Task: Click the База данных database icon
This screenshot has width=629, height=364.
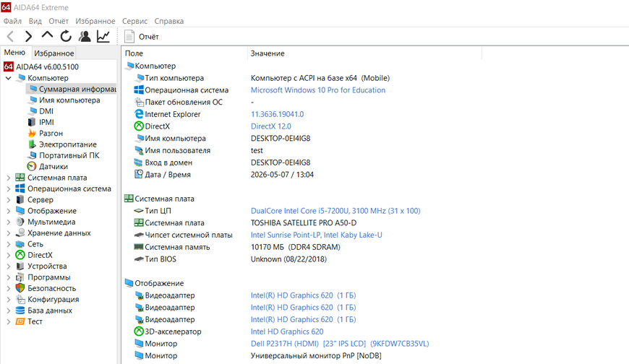Action: pyautogui.click(x=20, y=311)
